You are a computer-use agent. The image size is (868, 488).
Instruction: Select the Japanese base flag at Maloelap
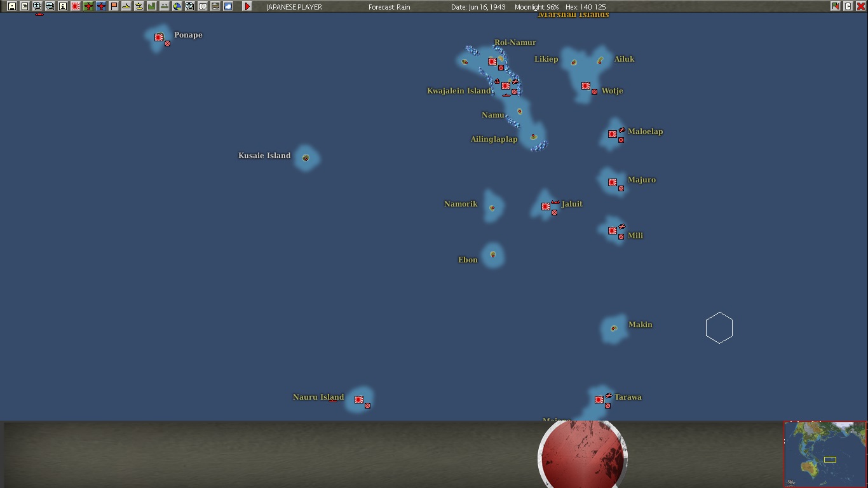coord(613,134)
